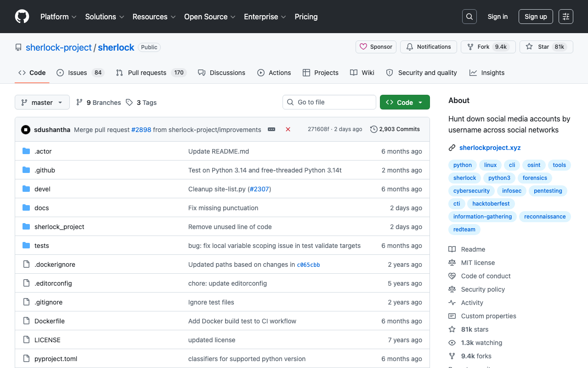The image size is (588, 368).
Task: Select the hacktoberfest topic tag
Action: click(x=491, y=204)
